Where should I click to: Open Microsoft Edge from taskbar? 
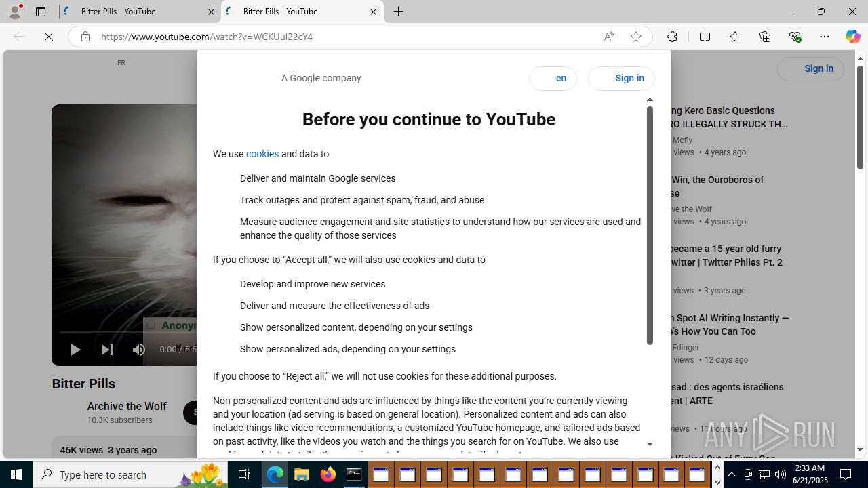(275, 474)
